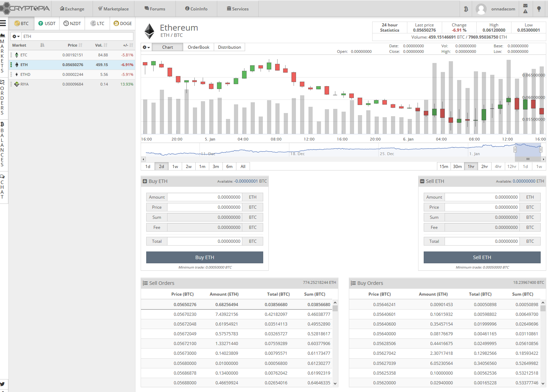The height and width of the screenshot is (392, 548).
Task: Switch candle interval to 15m
Action: [x=444, y=167]
